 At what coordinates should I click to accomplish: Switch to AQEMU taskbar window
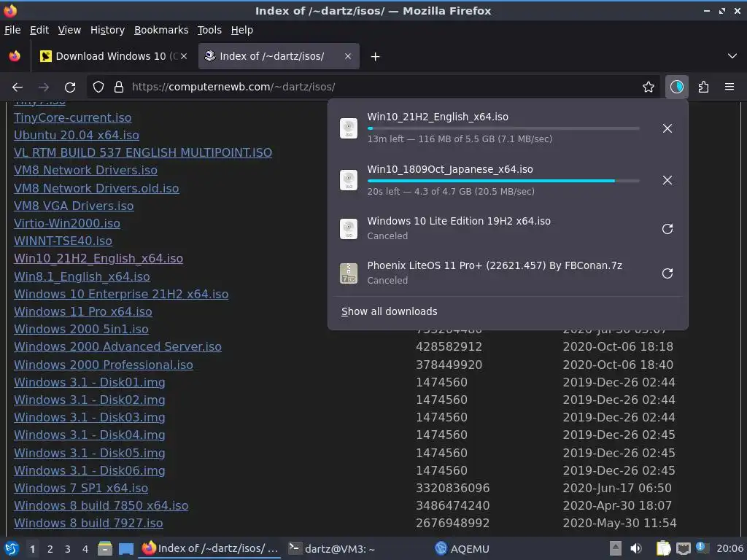(x=462, y=549)
